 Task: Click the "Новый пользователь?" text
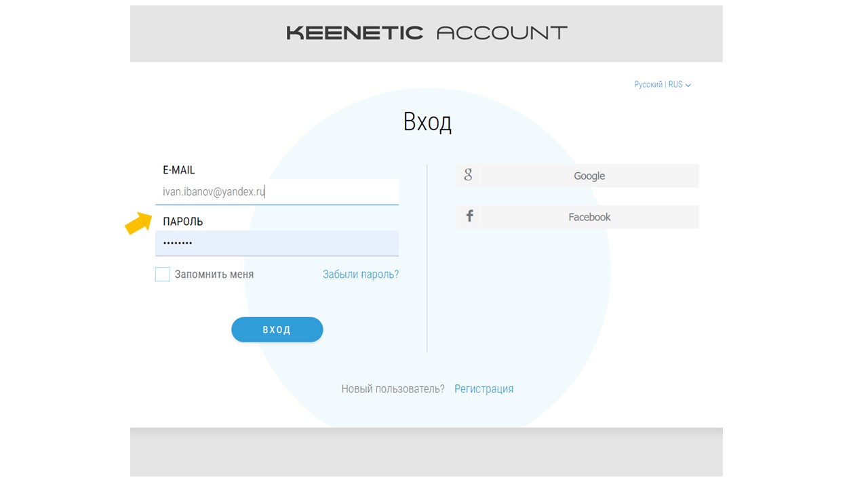(393, 389)
